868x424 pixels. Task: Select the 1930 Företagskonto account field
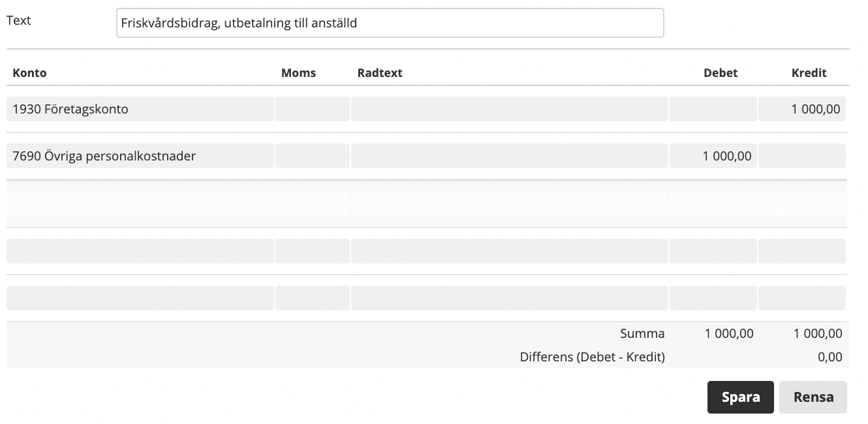pos(140,109)
